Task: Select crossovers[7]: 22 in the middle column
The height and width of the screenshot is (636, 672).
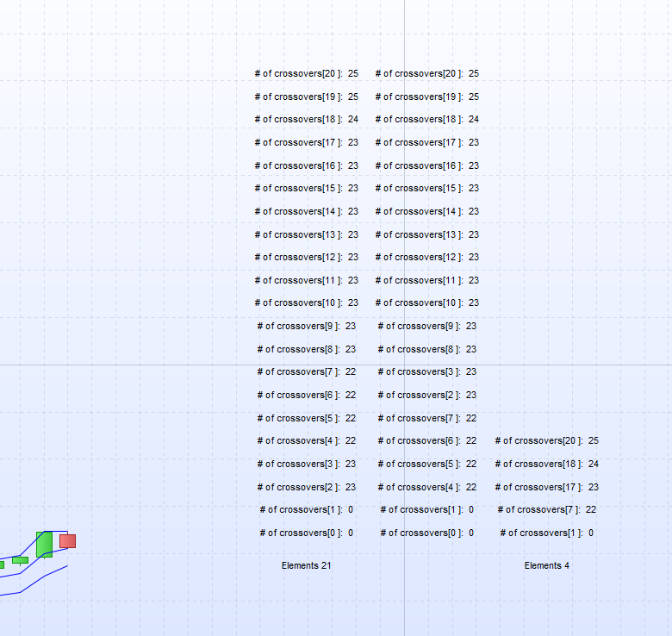Action: (426, 418)
